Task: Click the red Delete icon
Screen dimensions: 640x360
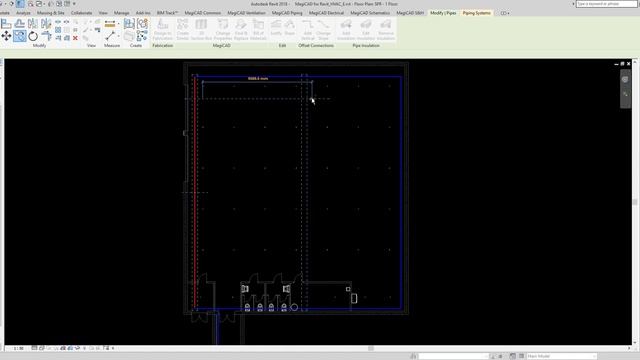Action: tap(75, 38)
